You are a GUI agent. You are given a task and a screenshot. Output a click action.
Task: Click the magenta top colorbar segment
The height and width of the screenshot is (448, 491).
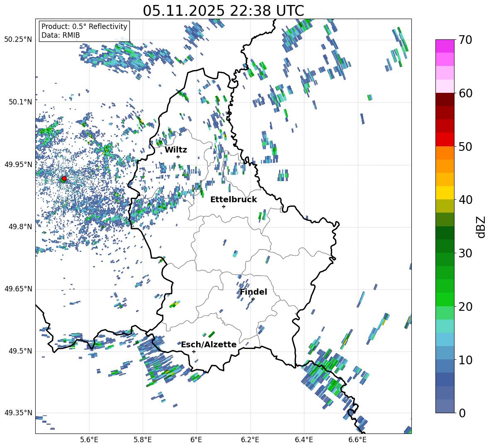point(445,46)
